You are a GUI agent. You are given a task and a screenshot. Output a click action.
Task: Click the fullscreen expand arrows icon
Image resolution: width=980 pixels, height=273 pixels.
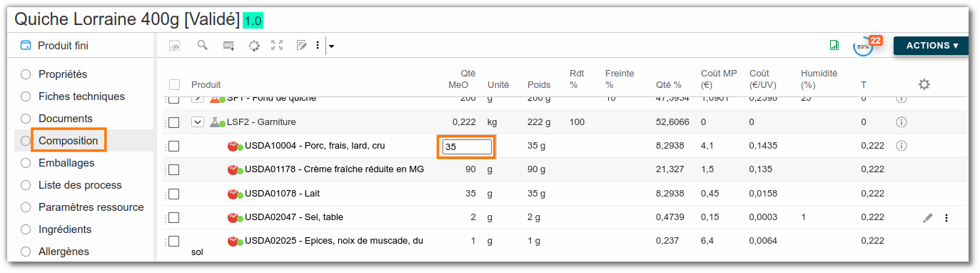coord(277,45)
